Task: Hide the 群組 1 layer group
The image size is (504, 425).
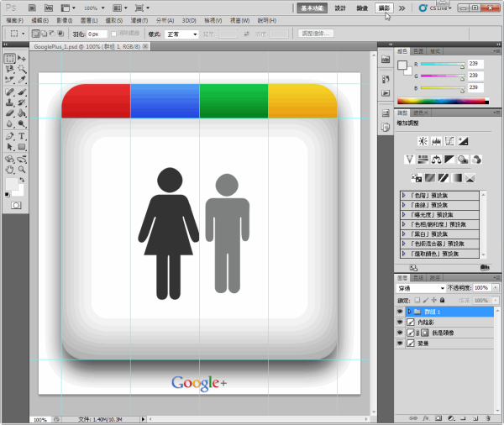Action: tap(400, 311)
